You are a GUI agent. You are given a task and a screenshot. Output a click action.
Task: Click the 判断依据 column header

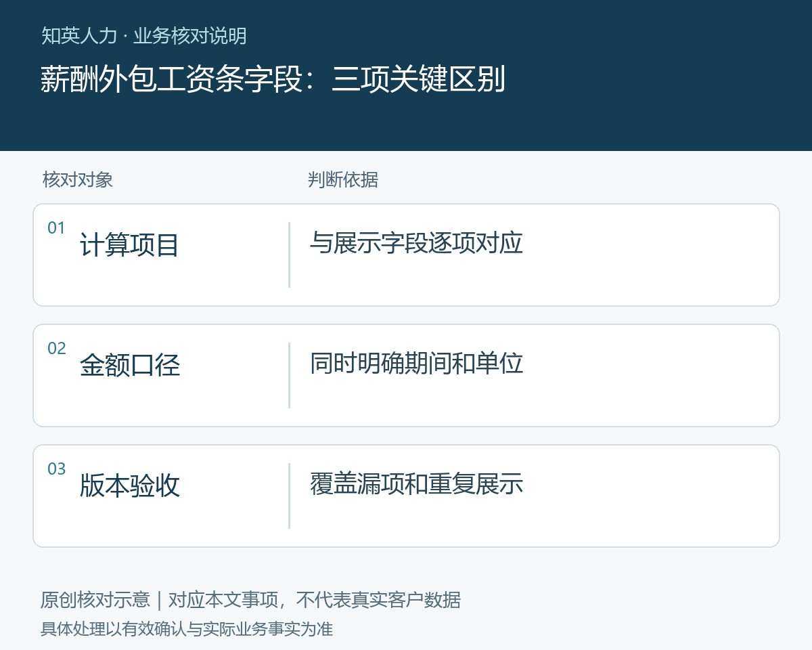click(x=342, y=179)
